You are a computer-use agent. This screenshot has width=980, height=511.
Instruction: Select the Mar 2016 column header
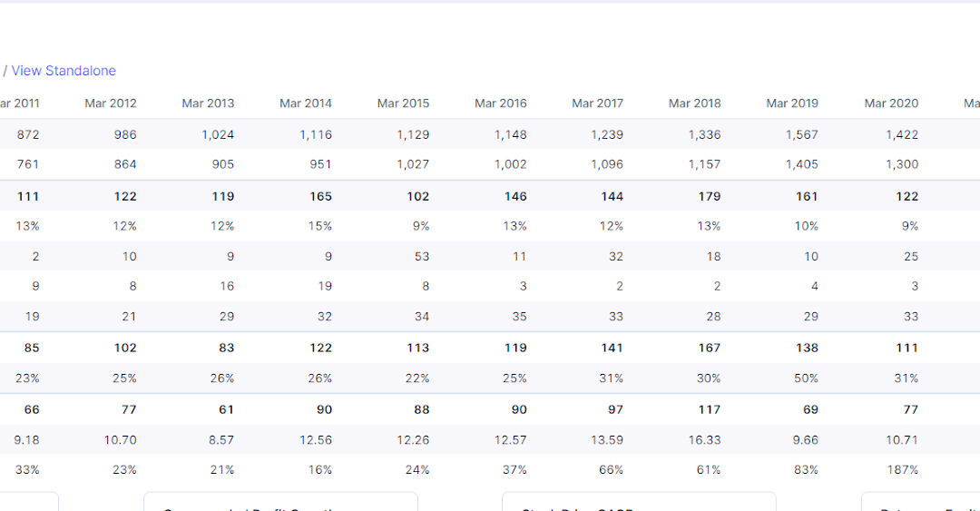point(501,103)
